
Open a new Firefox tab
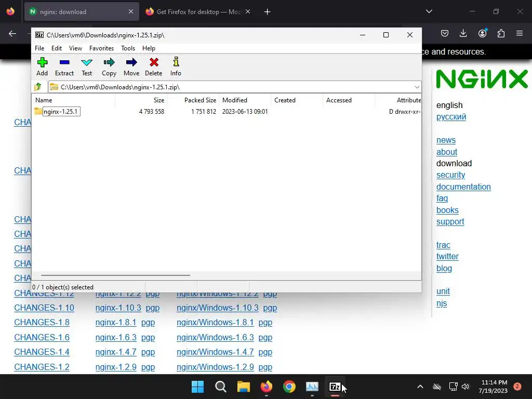point(268,12)
